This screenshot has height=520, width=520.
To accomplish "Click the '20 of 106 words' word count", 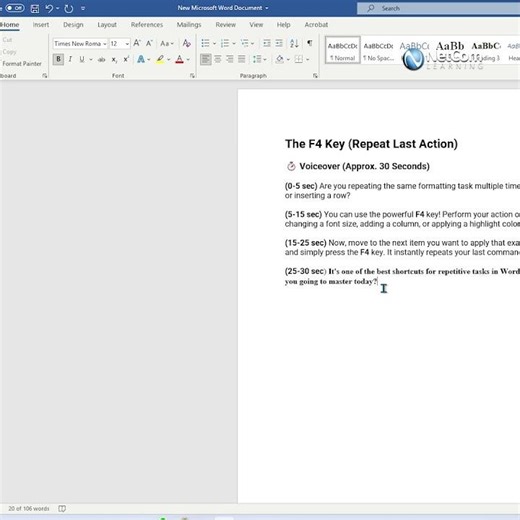I will 29,508.
